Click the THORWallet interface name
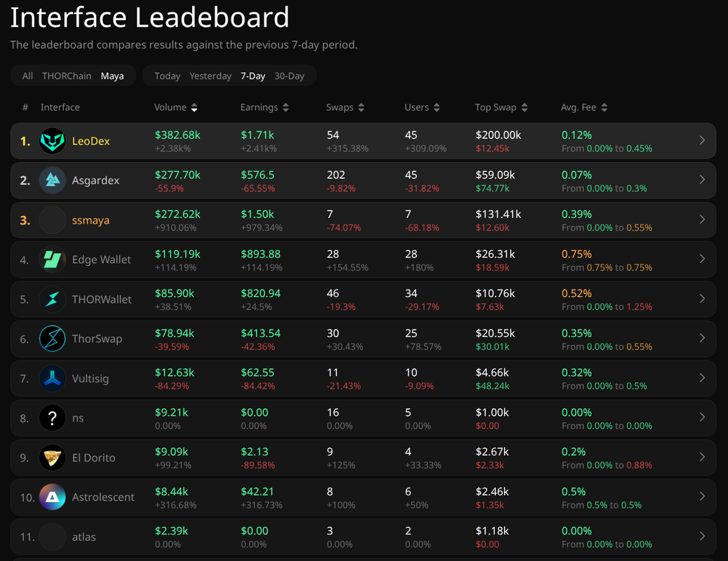 tap(102, 299)
